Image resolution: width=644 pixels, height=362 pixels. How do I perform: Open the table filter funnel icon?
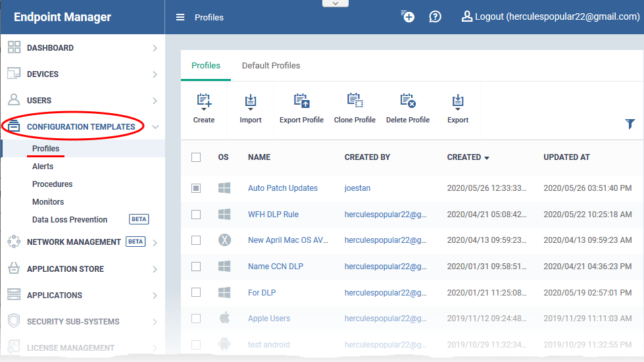pyautogui.click(x=630, y=124)
